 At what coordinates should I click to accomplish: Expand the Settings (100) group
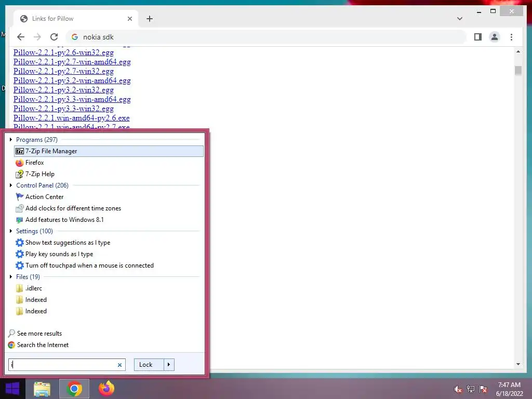tap(11, 231)
